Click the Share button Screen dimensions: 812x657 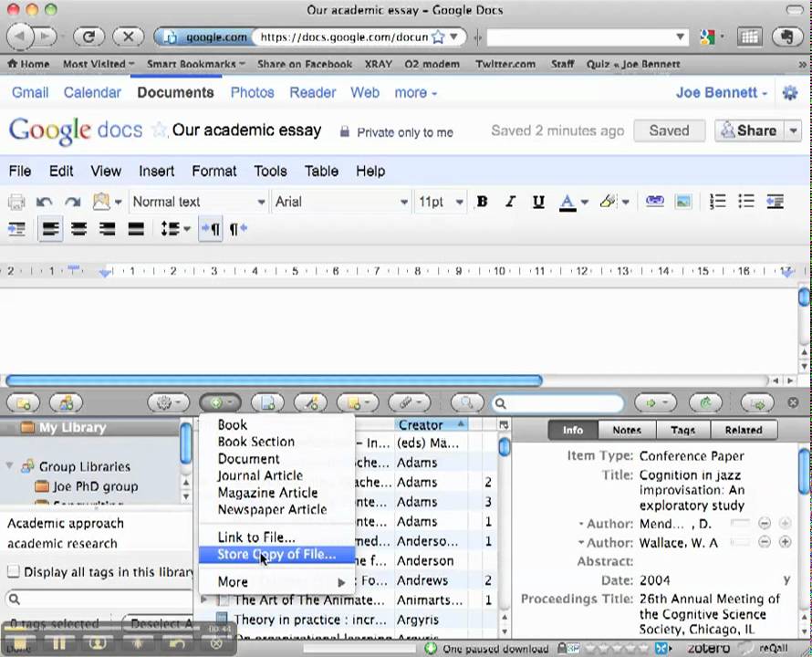click(x=749, y=130)
